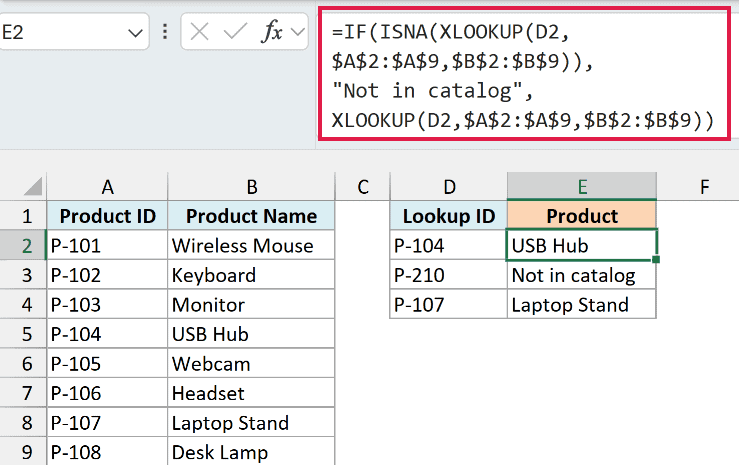Click the 'Lookup ID' header cell
The width and height of the screenshot is (739, 465).
point(449,216)
